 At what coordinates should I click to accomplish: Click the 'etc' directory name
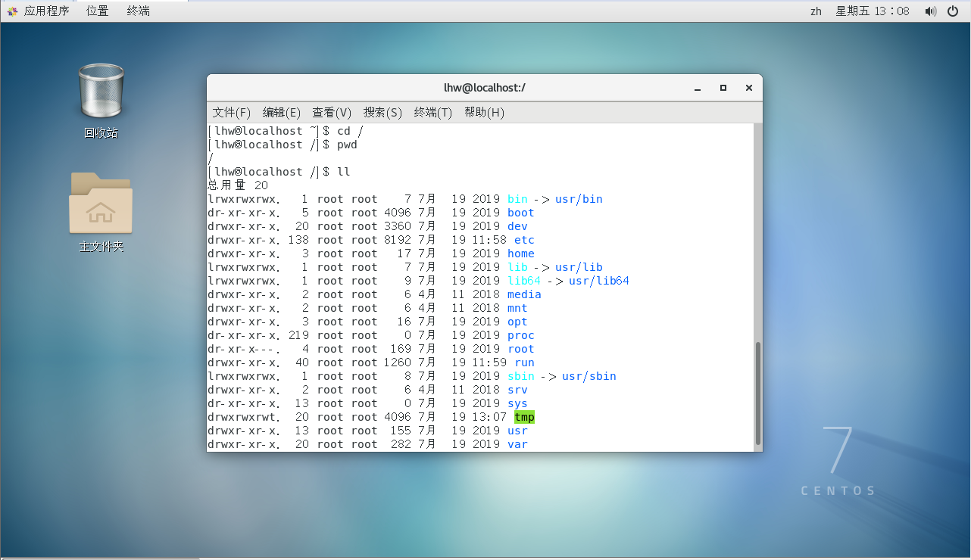[524, 240]
